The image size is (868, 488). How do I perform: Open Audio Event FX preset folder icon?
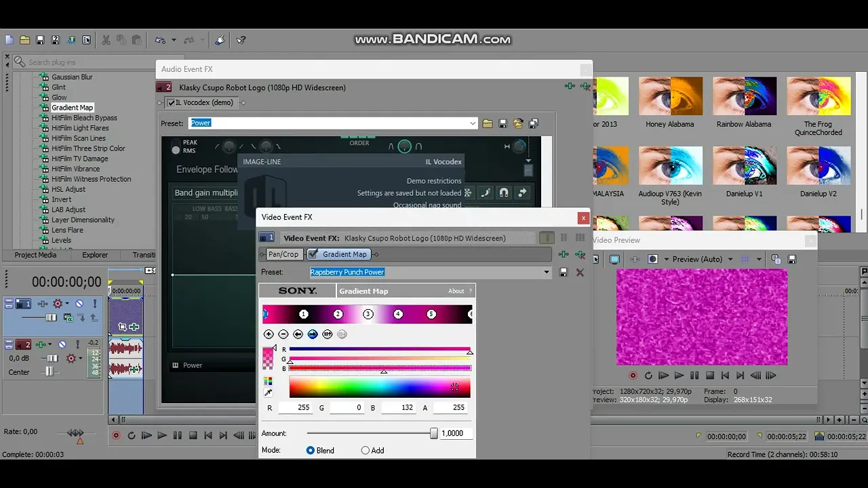click(x=487, y=123)
